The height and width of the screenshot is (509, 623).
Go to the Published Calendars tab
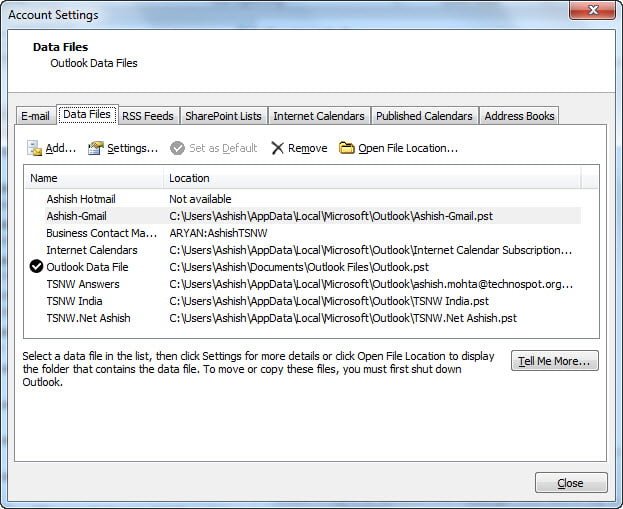click(x=424, y=116)
